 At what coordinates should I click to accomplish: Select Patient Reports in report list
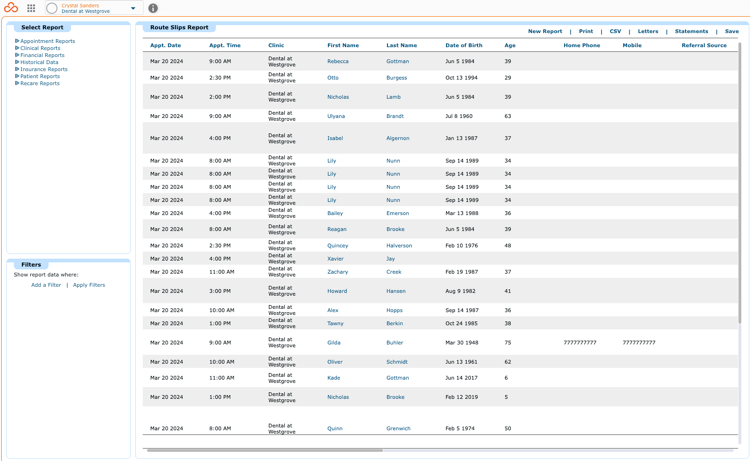point(40,76)
